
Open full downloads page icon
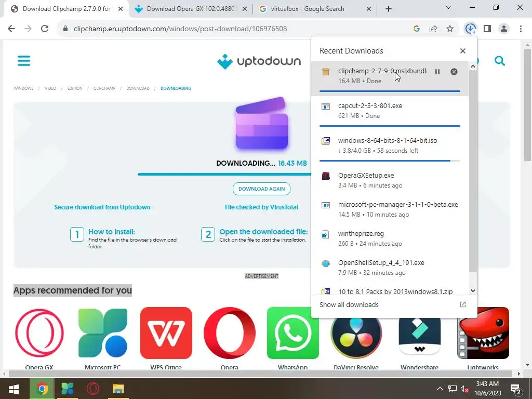(x=463, y=304)
